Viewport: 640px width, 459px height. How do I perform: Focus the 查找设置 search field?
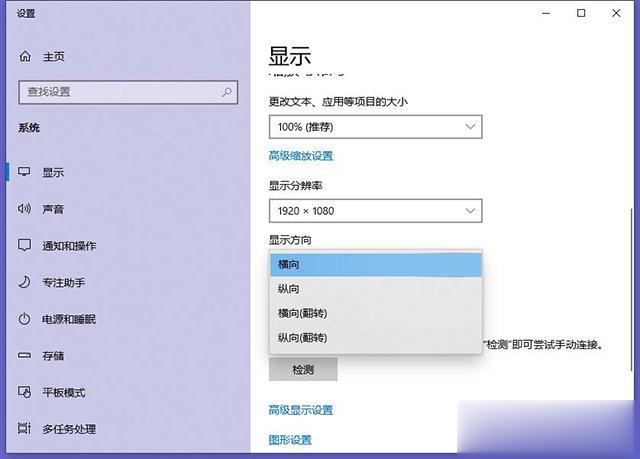point(128,92)
